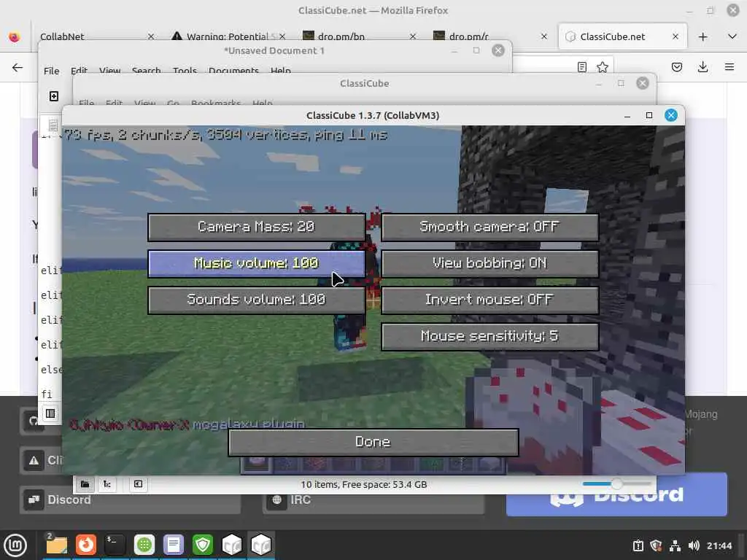
Task: Click the Done button
Action: click(x=373, y=442)
